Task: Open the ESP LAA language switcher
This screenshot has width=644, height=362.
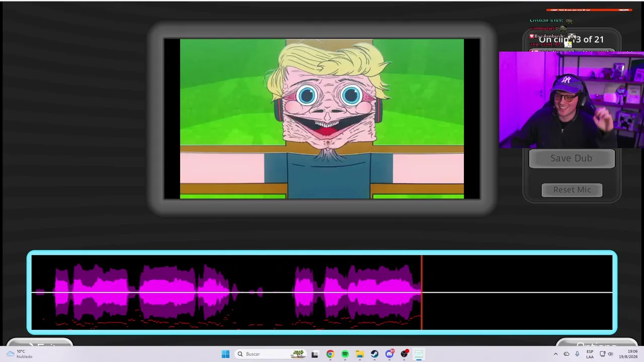Action: (x=590, y=354)
